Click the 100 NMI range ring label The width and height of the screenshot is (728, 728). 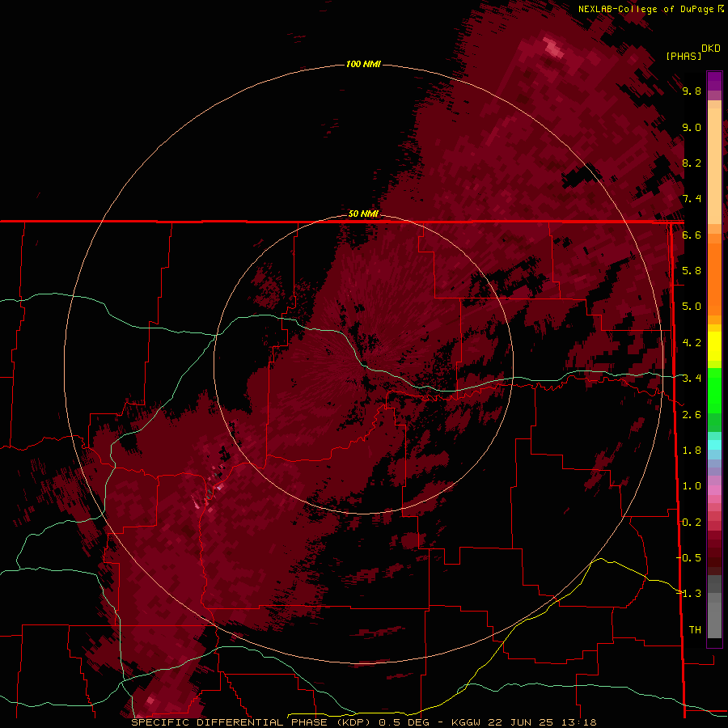(x=363, y=64)
